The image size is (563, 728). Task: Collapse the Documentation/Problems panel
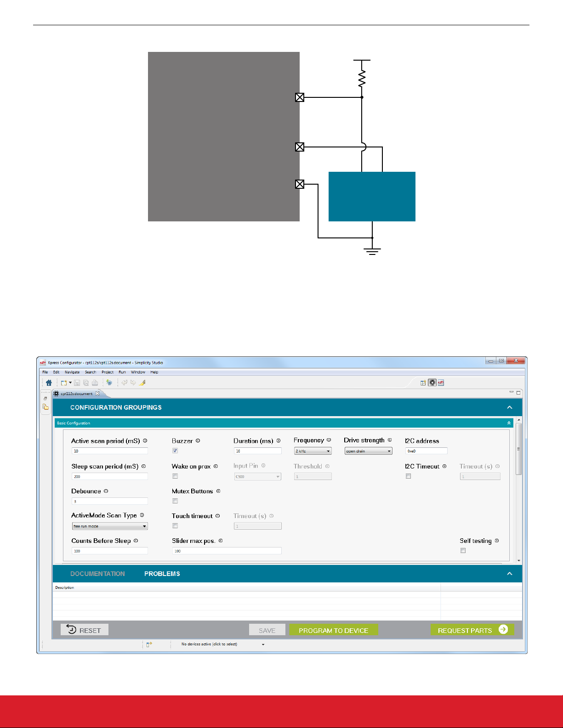pyautogui.click(x=510, y=574)
